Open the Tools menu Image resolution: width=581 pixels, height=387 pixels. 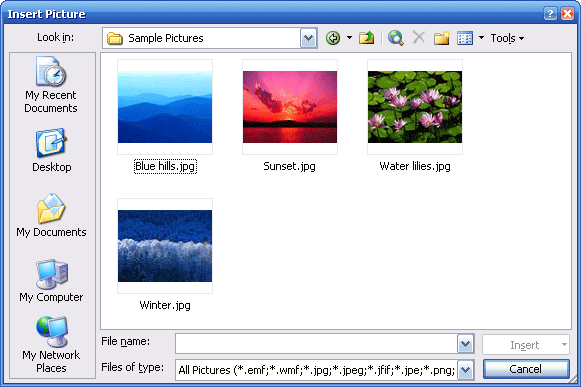click(x=507, y=38)
